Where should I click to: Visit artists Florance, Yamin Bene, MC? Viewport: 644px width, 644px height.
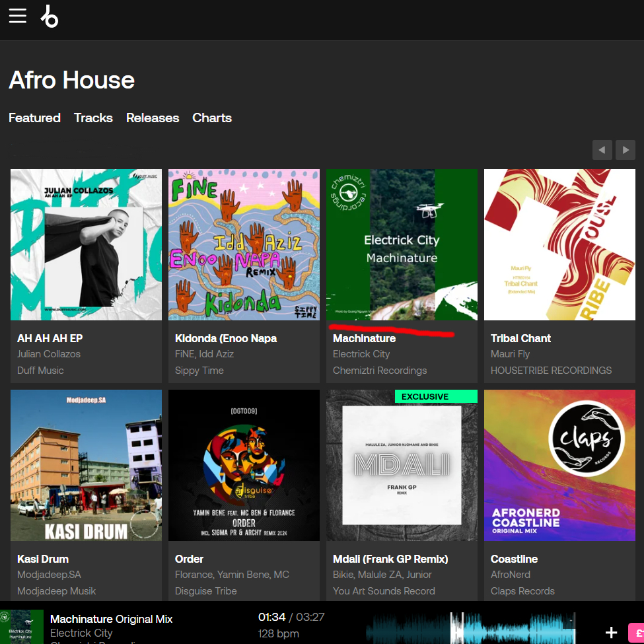[x=232, y=575]
